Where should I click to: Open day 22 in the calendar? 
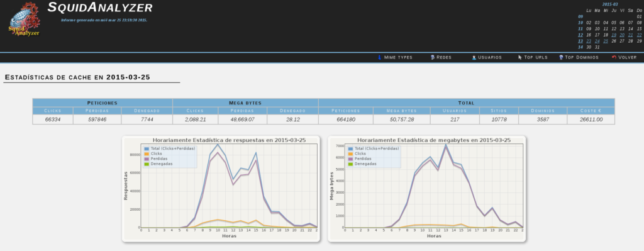[x=639, y=35]
